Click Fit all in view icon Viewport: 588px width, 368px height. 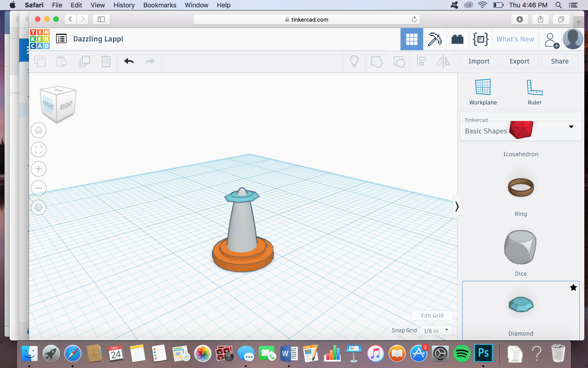[39, 149]
